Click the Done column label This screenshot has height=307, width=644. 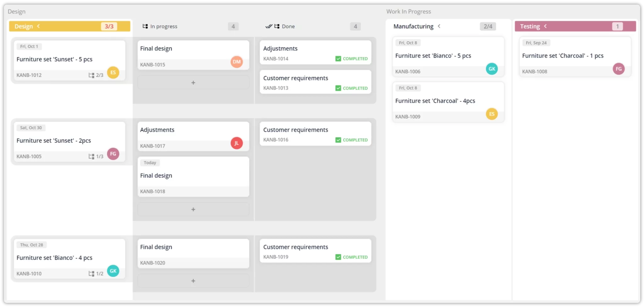tap(288, 26)
